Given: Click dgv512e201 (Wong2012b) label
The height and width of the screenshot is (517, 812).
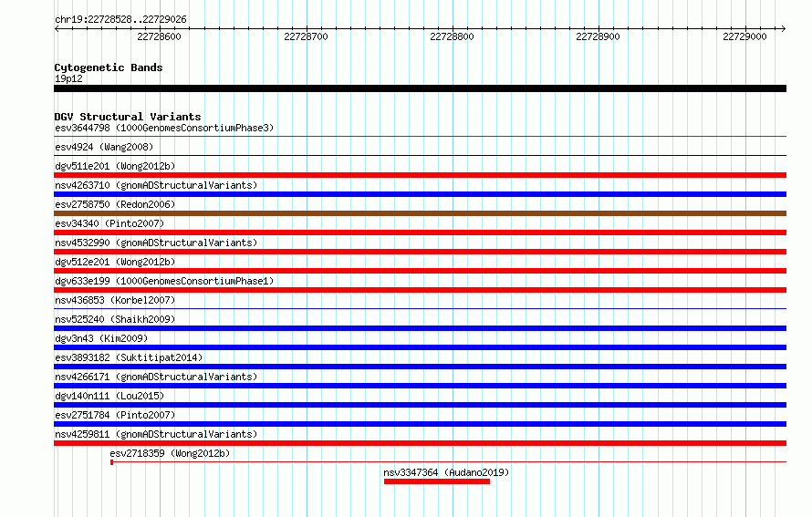Looking at the screenshot, I should [115, 262].
